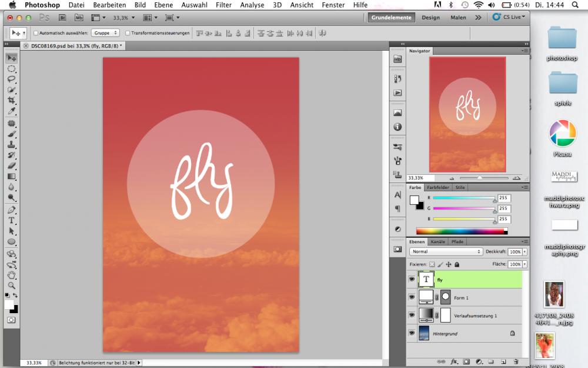Delete a layer using the trash icon

(x=516, y=362)
